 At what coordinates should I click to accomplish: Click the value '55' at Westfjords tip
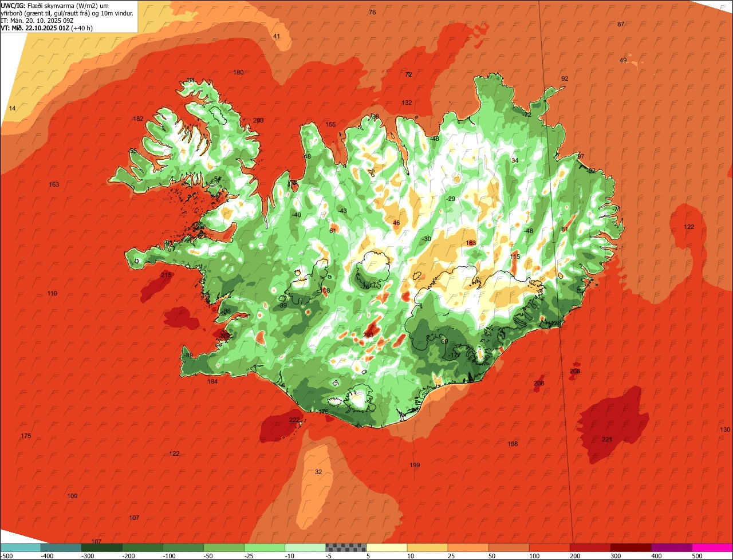pos(133,151)
